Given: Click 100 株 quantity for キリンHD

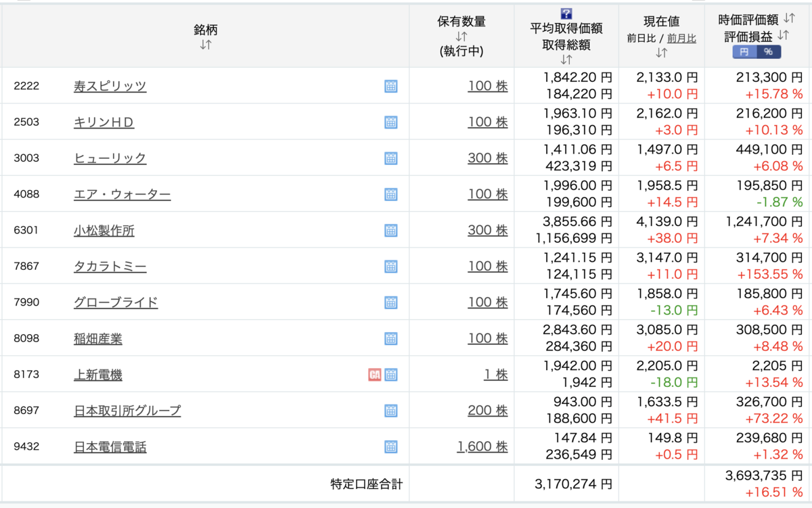Looking at the screenshot, I should click(487, 122).
